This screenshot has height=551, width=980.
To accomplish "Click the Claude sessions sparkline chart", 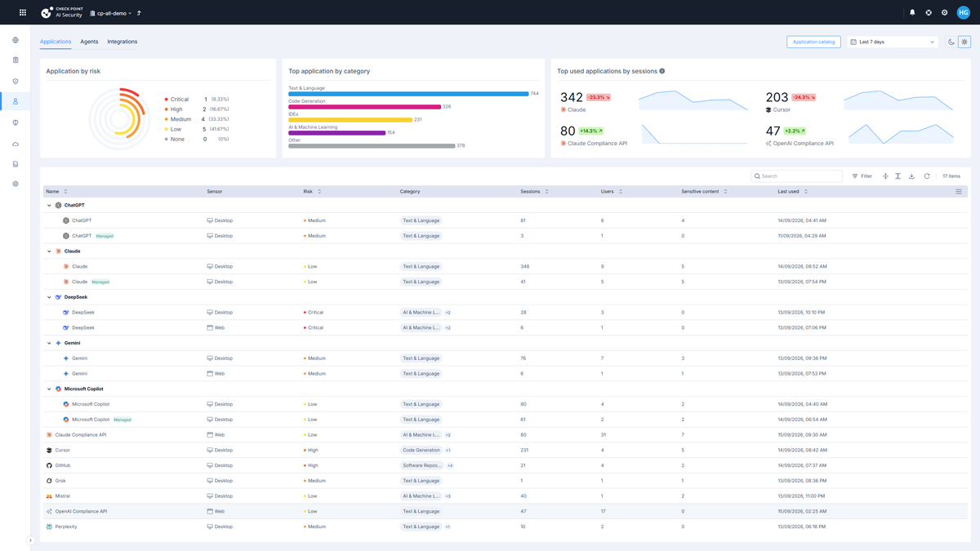I will click(693, 100).
